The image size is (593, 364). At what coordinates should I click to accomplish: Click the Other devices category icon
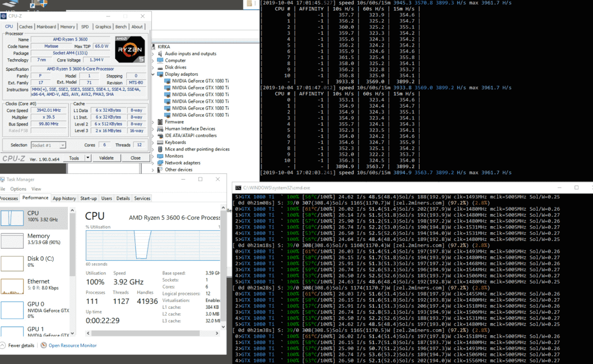pos(160,169)
